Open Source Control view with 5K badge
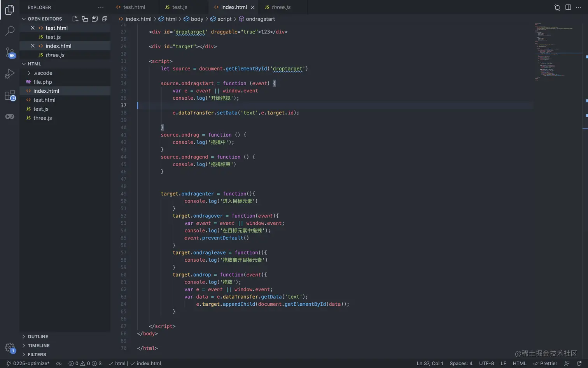Image resolution: width=588 pixels, height=368 pixels. coord(10,52)
